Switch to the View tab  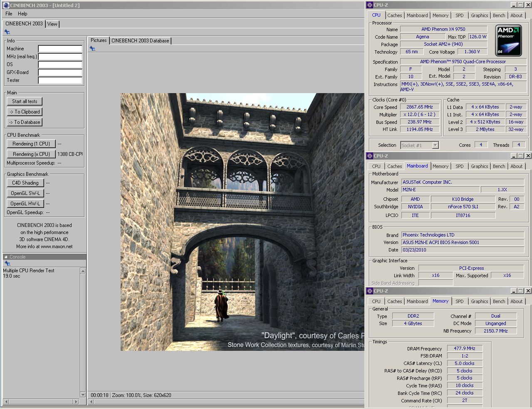[x=52, y=24]
